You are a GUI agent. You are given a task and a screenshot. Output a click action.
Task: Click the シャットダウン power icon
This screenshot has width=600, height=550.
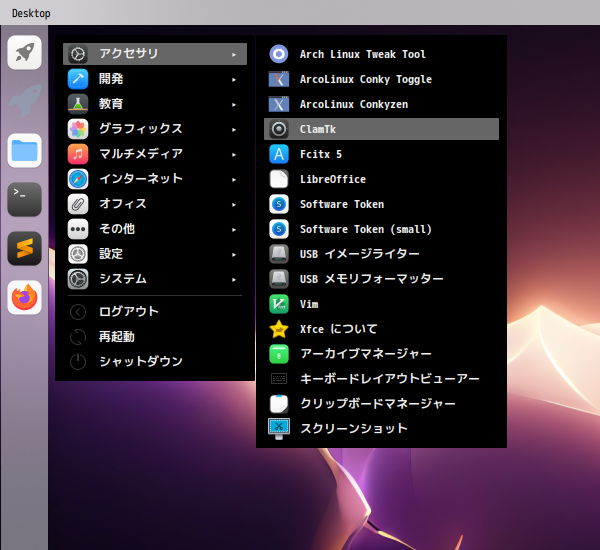point(78,362)
